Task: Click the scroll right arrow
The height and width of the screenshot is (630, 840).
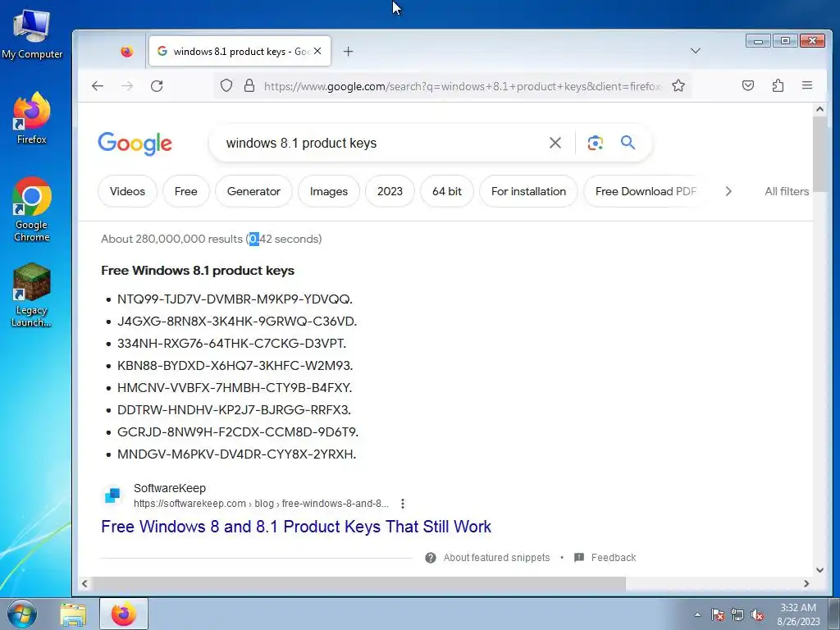Action: (806, 583)
